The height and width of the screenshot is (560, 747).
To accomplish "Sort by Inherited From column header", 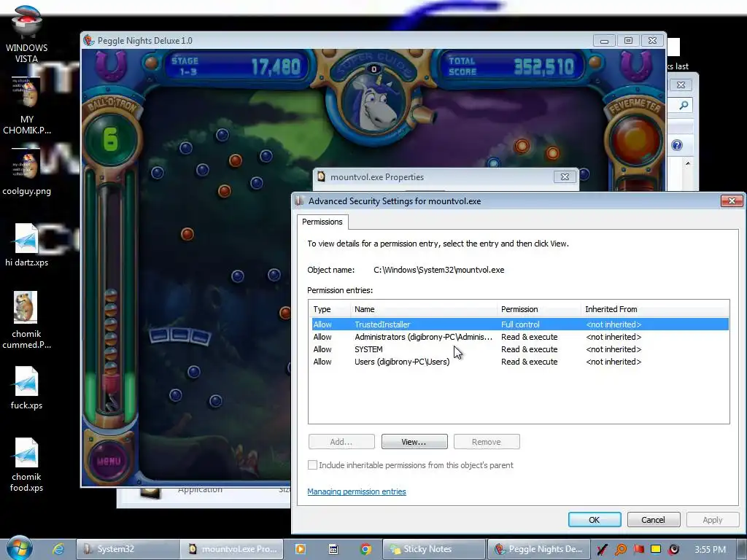I will coord(654,309).
